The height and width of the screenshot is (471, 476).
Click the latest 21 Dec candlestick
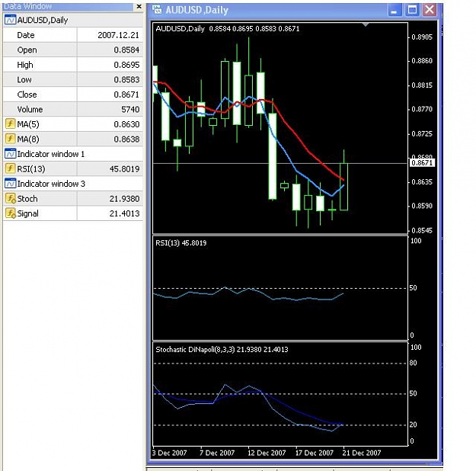[x=343, y=187]
